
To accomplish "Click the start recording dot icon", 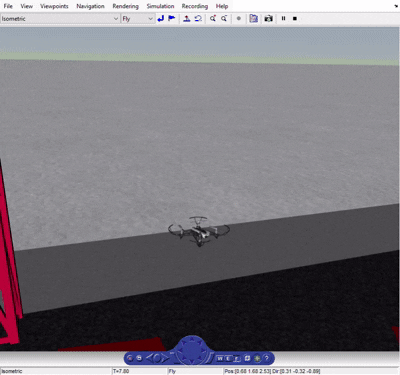I will point(239,19).
